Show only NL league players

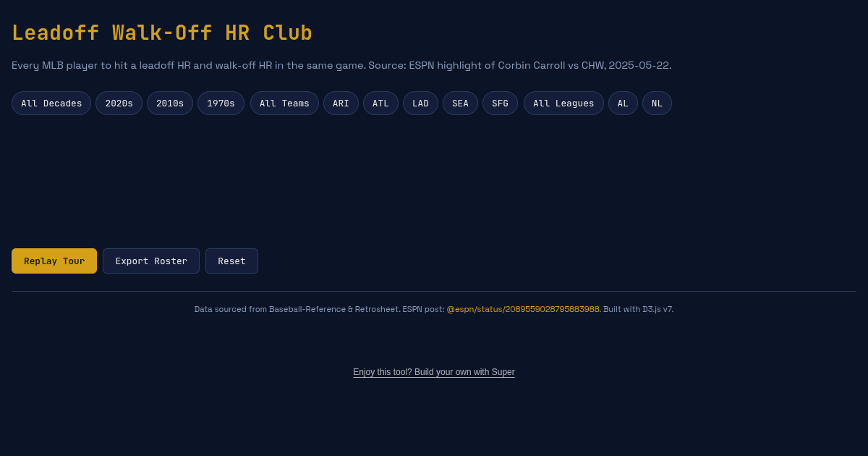tap(657, 104)
